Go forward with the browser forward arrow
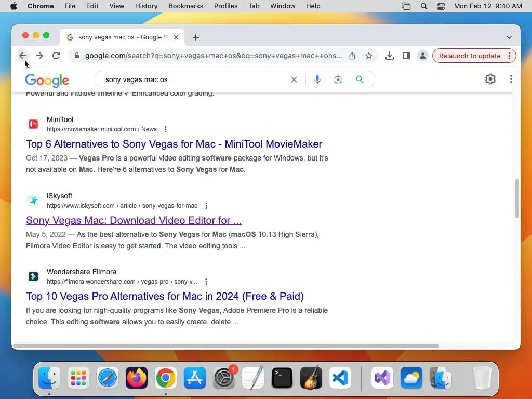 tap(39, 56)
